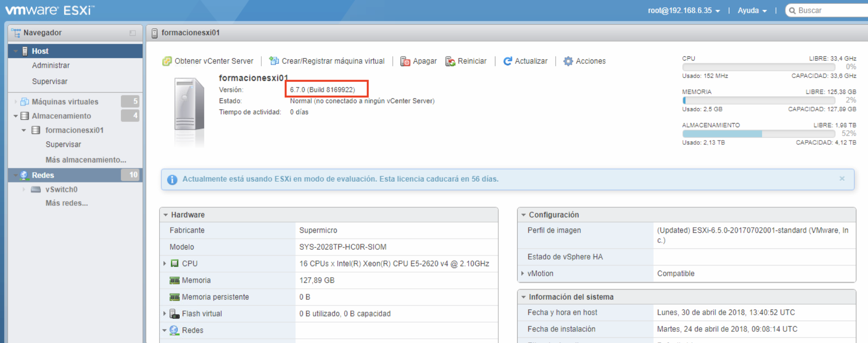Click the Redes globe icon in navigator
868x343 pixels.
(x=24, y=175)
